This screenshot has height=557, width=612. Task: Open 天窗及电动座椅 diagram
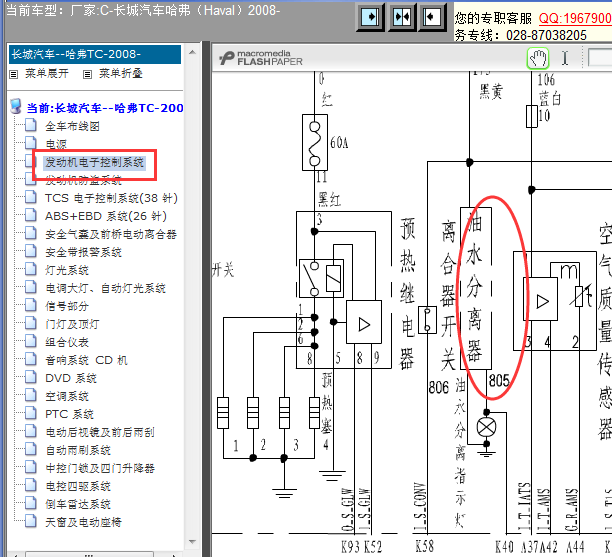[x=84, y=522]
